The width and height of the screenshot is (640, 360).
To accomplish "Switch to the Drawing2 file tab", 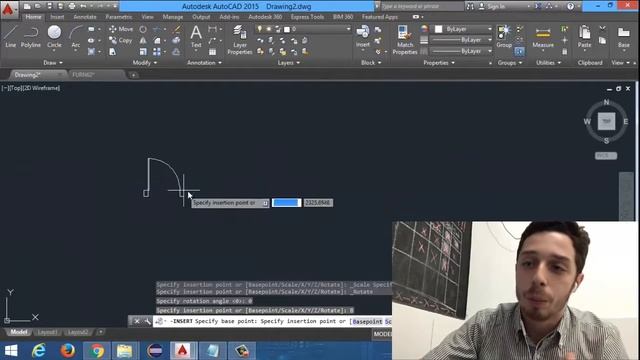I will click(37, 75).
